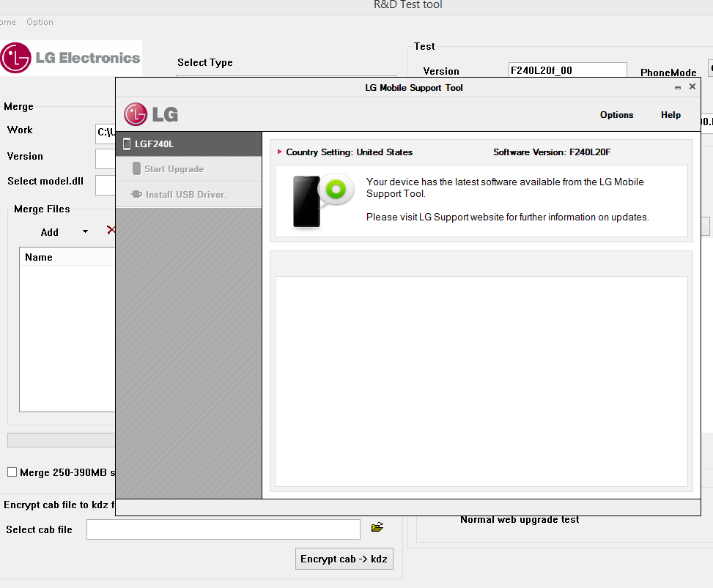Screen dimensions: 713x588
Task: Click the Name column header in file list
Action: (x=67, y=257)
